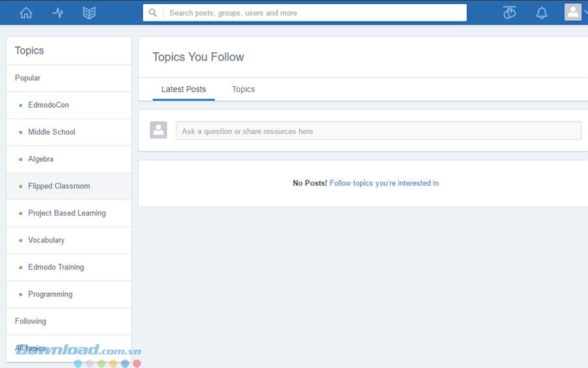This screenshot has height=368, width=588.
Task: Open the Middle School topic
Action: pyautogui.click(x=52, y=132)
